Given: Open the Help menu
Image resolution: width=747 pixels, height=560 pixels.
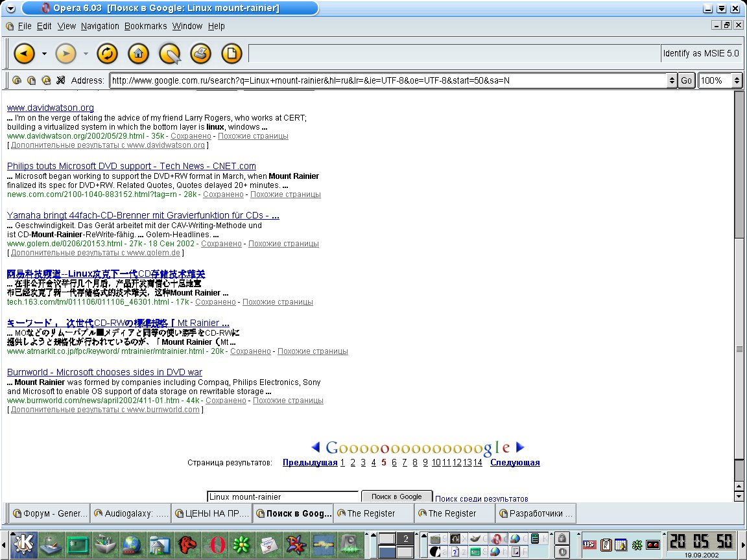Looking at the screenshot, I should [217, 26].
